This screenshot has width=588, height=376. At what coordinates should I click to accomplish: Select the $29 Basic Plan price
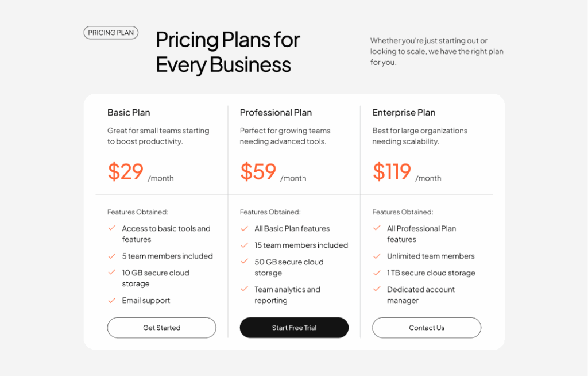coord(125,172)
